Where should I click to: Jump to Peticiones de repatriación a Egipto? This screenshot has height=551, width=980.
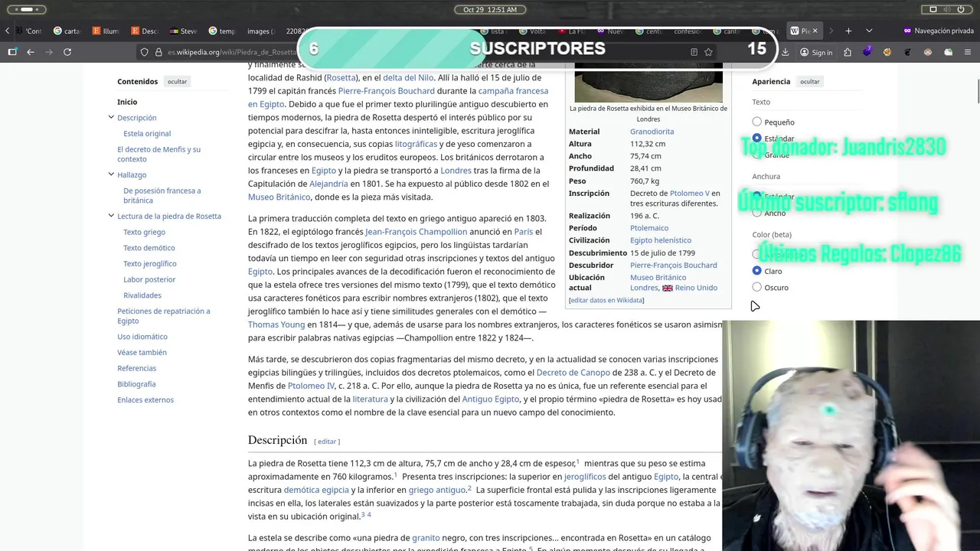(163, 316)
